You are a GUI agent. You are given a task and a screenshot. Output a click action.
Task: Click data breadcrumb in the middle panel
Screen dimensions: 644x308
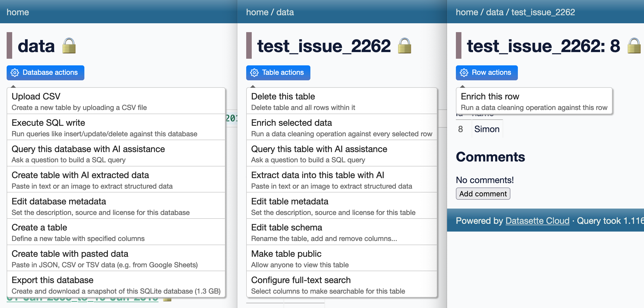pos(285,12)
